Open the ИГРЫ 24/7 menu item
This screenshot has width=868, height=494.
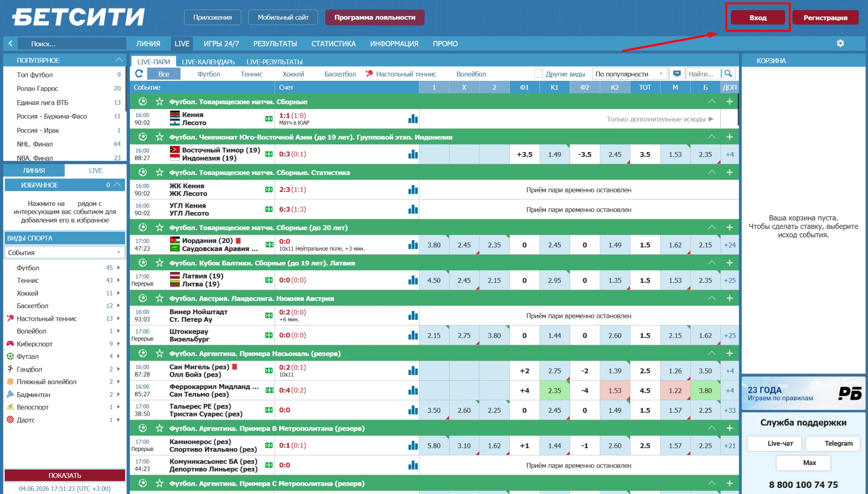tap(221, 43)
